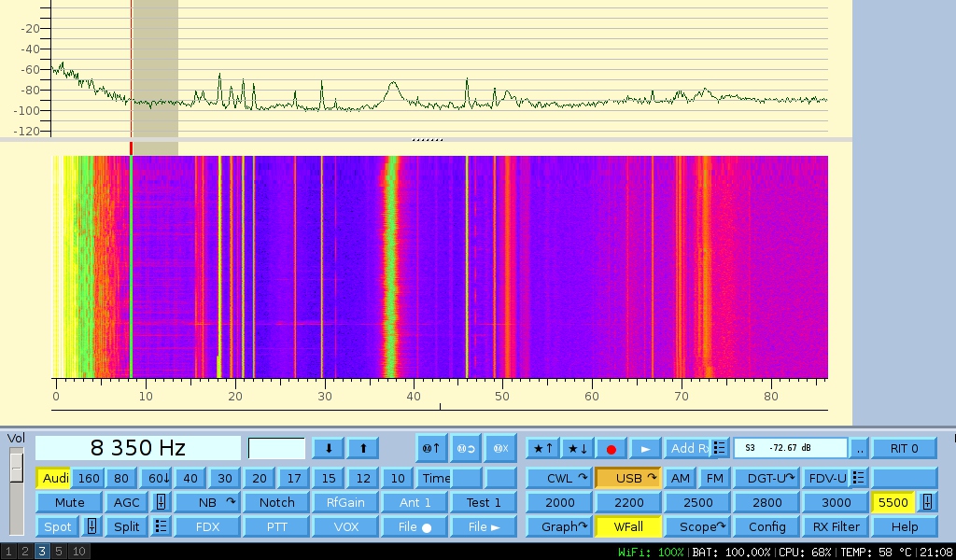Cycle the CWL mode button
This screenshot has height=560, width=956.
point(559,478)
